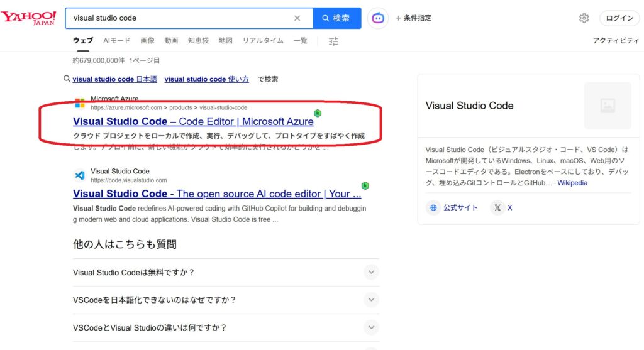Click the 検索 search button
This screenshot has height=350, width=644.
[337, 18]
